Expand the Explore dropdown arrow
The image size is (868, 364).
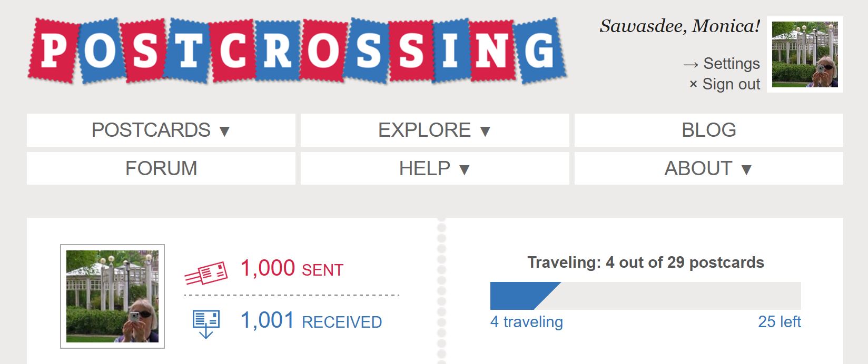click(485, 131)
